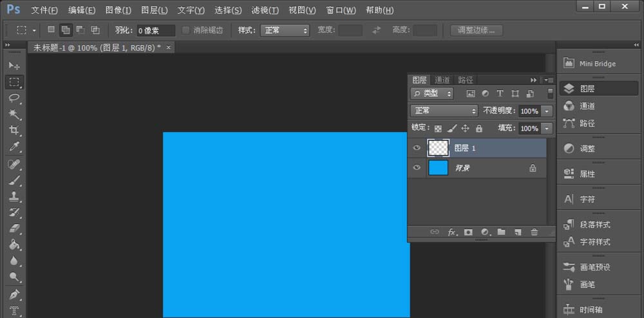
Task: Switch to the 通道 tab
Action: coord(442,80)
